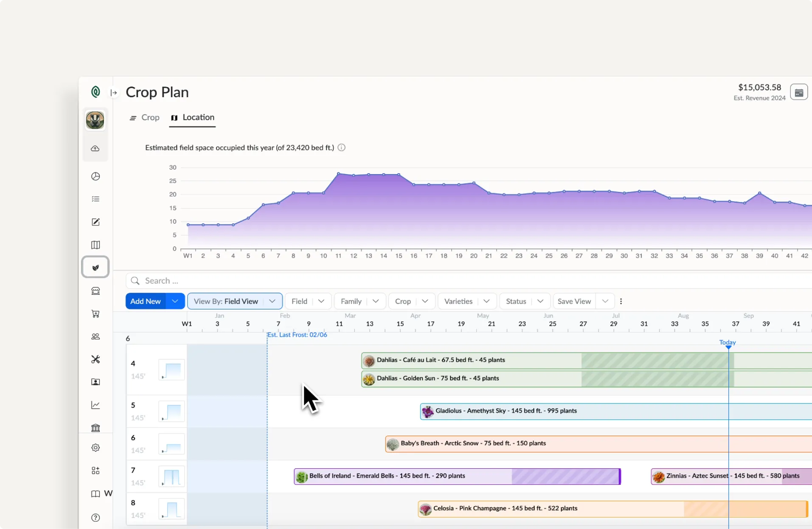Click the Add New button
812x529 pixels.
[146, 301]
